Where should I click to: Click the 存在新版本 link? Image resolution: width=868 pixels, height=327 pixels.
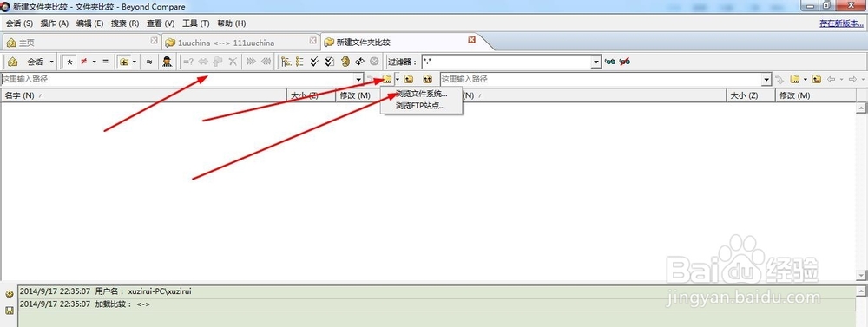click(x=842, y=23)
